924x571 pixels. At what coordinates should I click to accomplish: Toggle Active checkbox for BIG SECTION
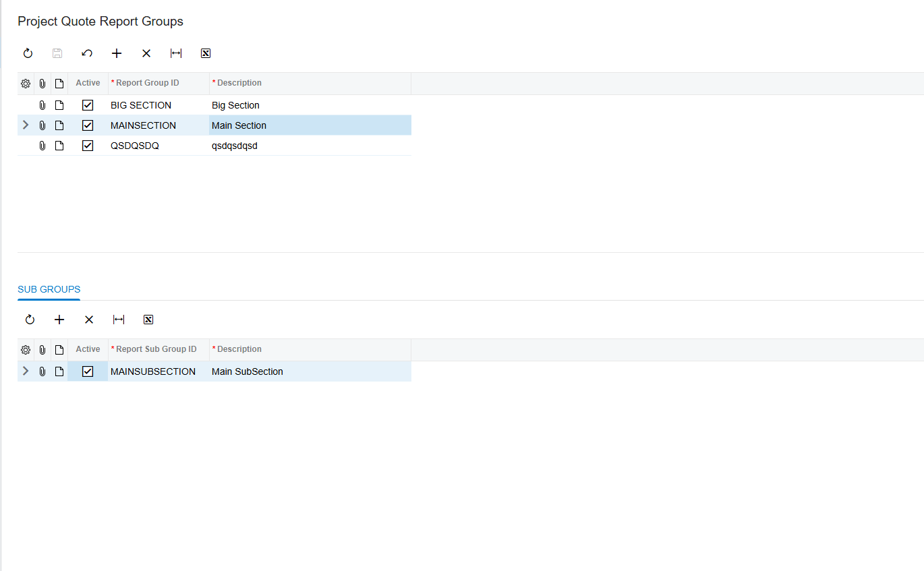pos(88,105)
